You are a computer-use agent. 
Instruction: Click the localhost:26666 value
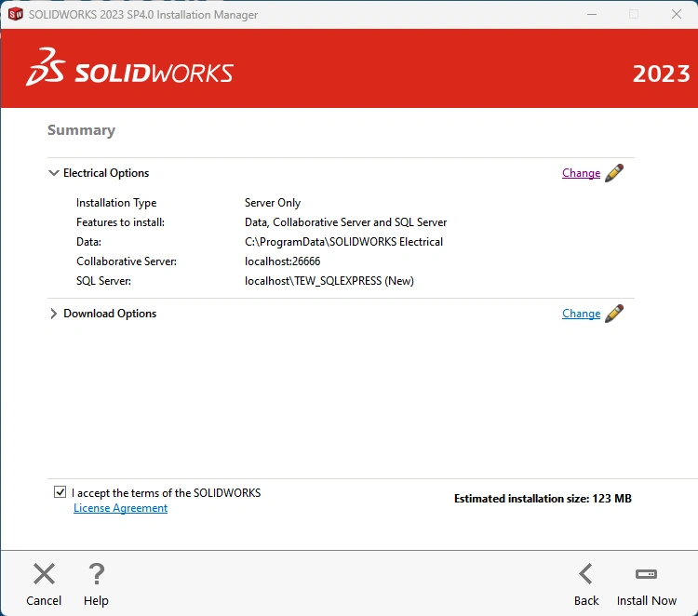pyautogui.click(x=282, y=261)
